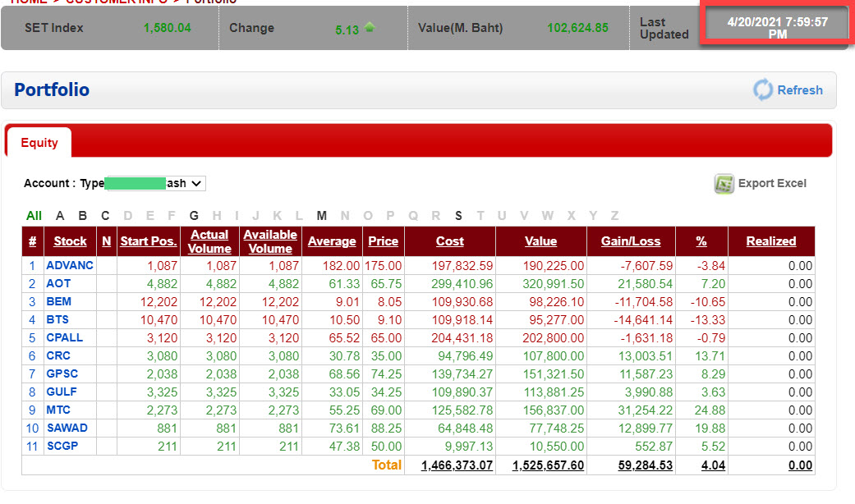
Task: Click the CPALL price 65.00
Action: tap(386, 338)
